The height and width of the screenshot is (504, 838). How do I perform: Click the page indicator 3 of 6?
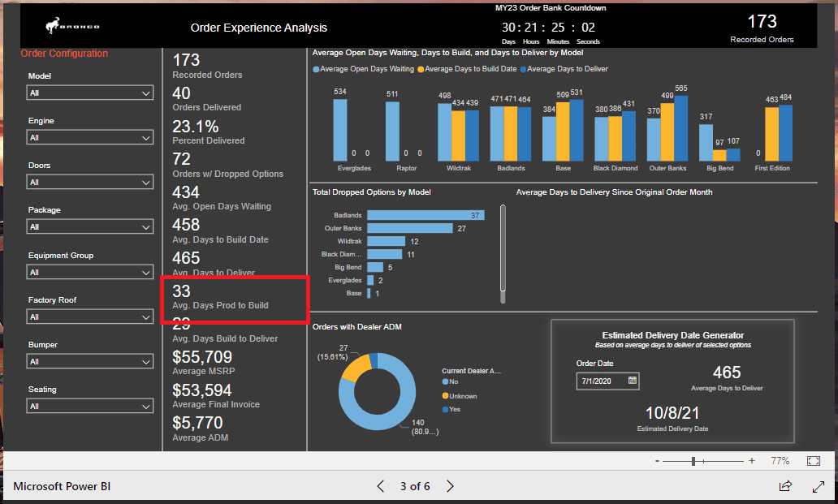click(x=415, y=486)
